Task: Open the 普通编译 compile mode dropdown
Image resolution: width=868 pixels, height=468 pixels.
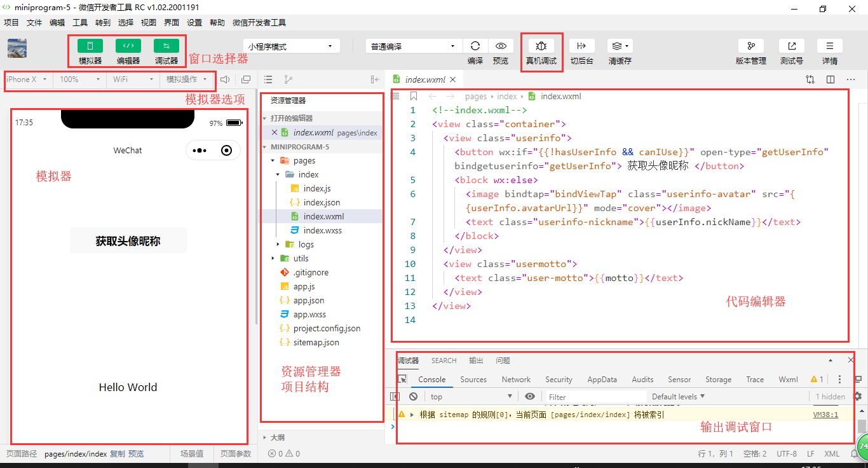Action: [414, 46]
